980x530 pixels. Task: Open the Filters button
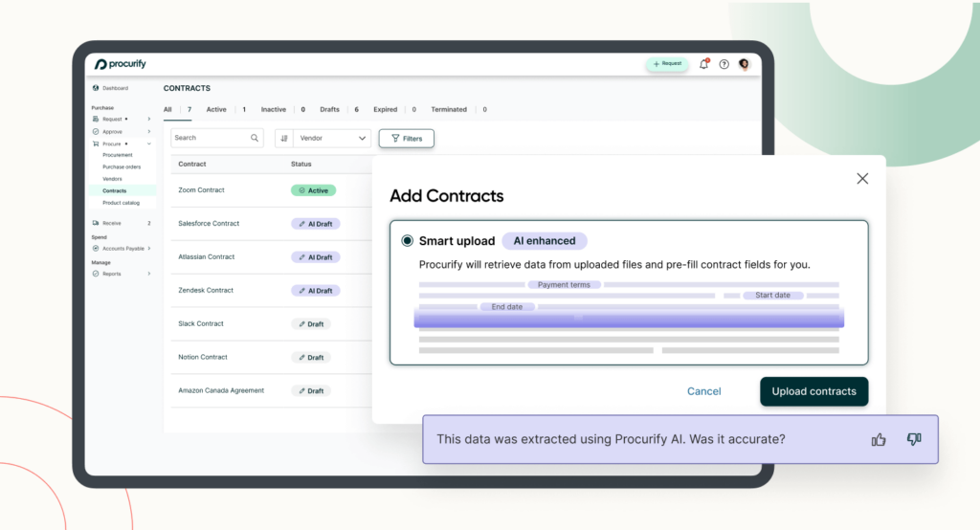(x=406, y=138)
